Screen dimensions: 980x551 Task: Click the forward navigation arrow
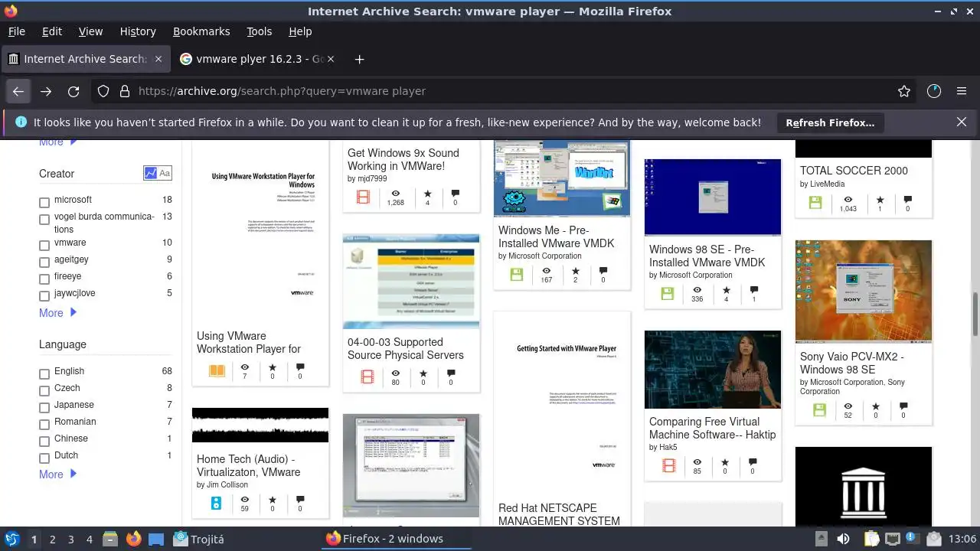pos(46,91)
